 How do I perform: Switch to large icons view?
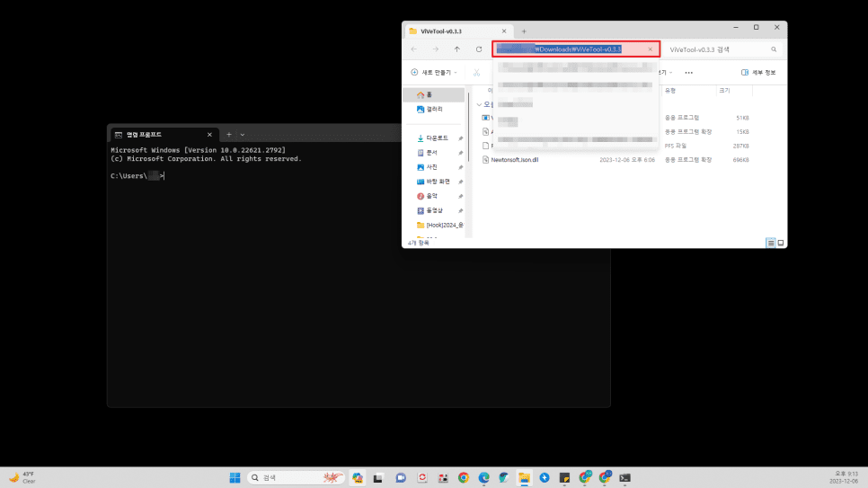point(781,243)
